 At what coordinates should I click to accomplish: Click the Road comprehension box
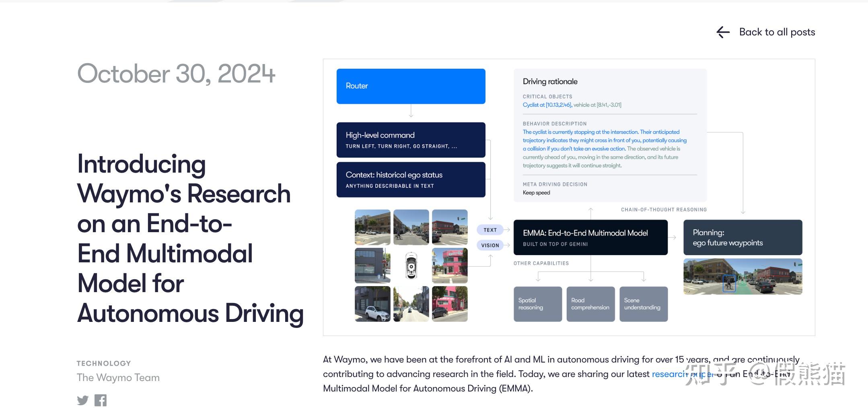coord(590,304)
